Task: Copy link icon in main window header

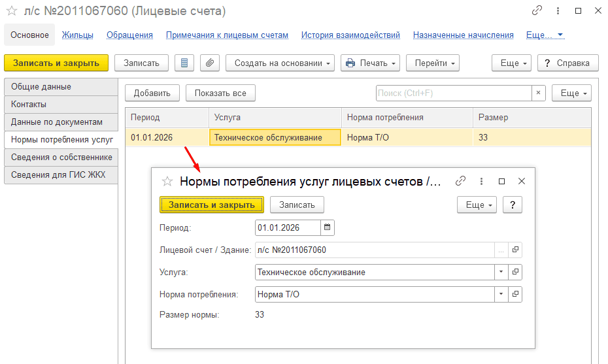Action: click(x=537, y=10)
